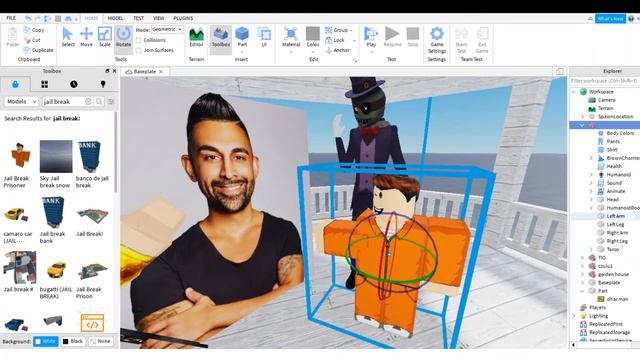Click the Stop test button
This screenshot has height=360, width=640.
(413, 37)
